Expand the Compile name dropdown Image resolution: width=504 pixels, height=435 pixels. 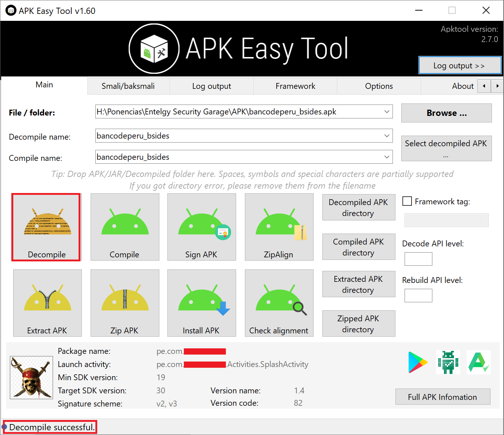point(387,157)
